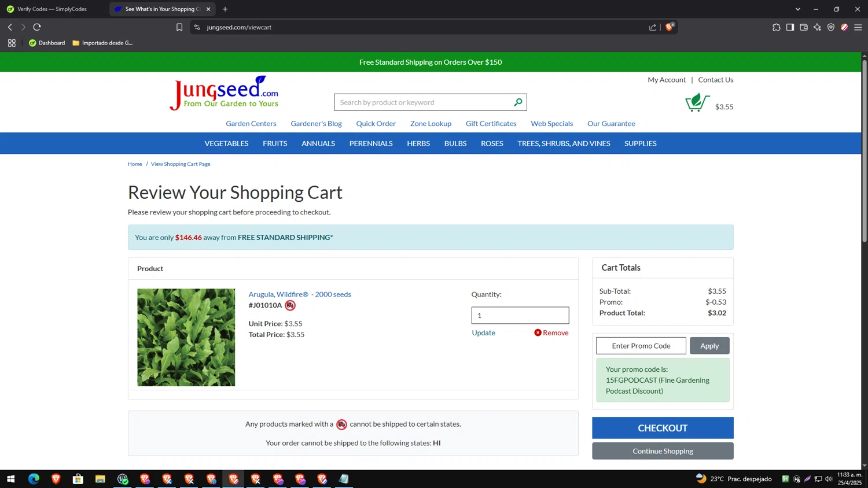Open Leo AI sparkle icon
The image size is (868, 488).
[x=817, y=27]
